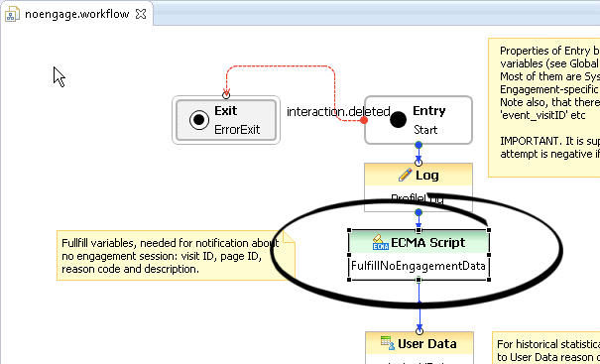Click the green output port below Log
The image size is (600, 364).
click(419, 212)
